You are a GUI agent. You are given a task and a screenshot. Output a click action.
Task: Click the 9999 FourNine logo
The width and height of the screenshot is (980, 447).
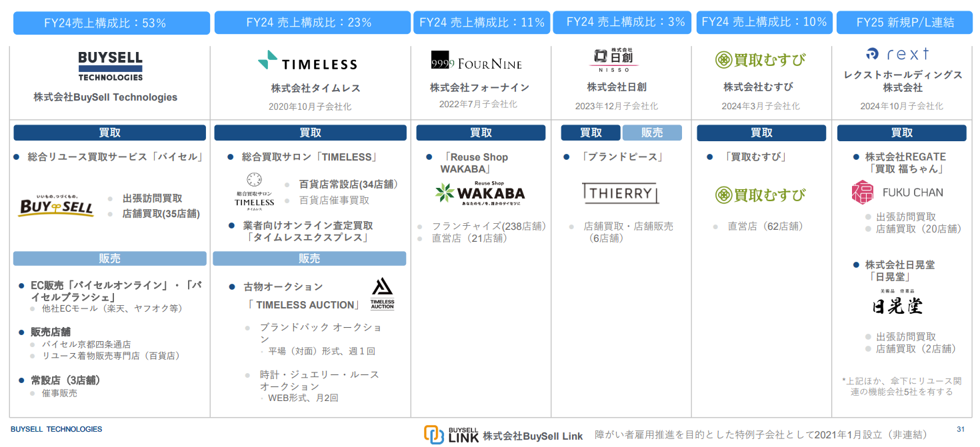(476, 62)
